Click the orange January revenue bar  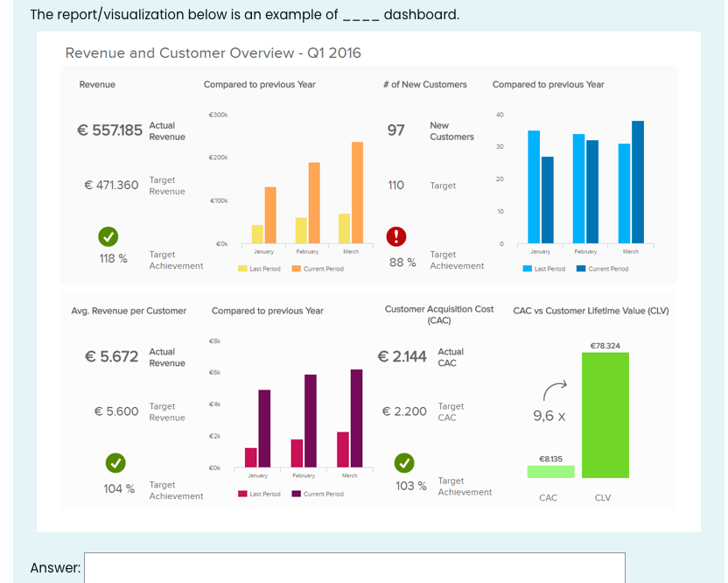coord(270,215)
